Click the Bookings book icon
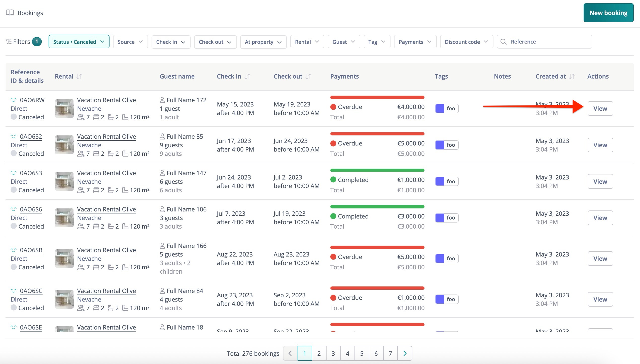The width and height of the screenshot is (640, 364). (10, 13)
